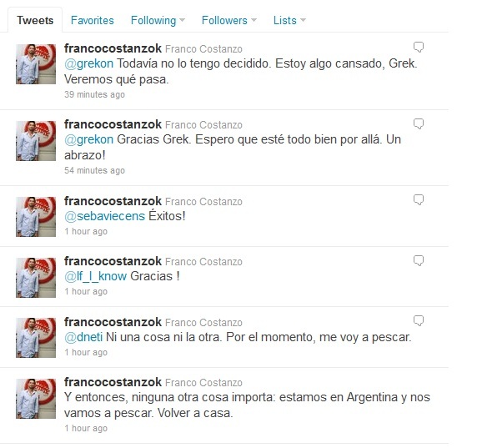This screenshot has width=492, height=448.
Task: Click the conversation bubble on the @dneti tweet
Action: (x=419, y=321)
